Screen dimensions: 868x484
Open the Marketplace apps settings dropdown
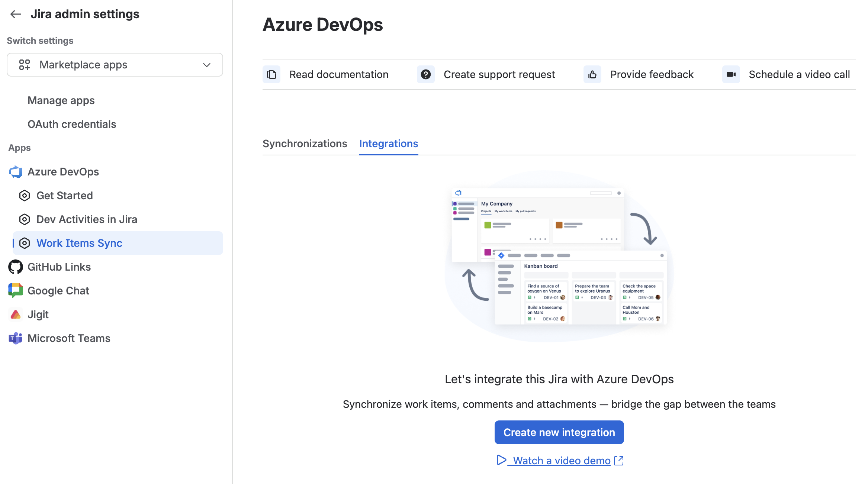[x=115, y=65]
